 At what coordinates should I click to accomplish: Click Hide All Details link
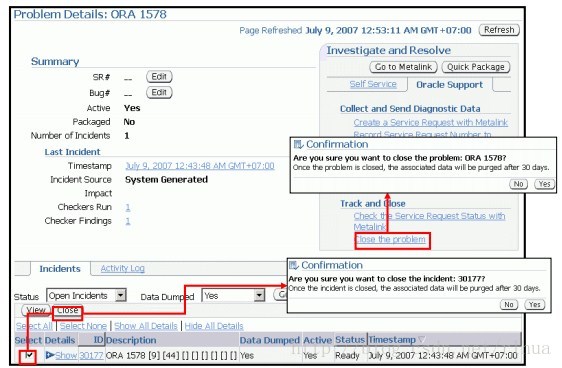click(x=214, y=326)
